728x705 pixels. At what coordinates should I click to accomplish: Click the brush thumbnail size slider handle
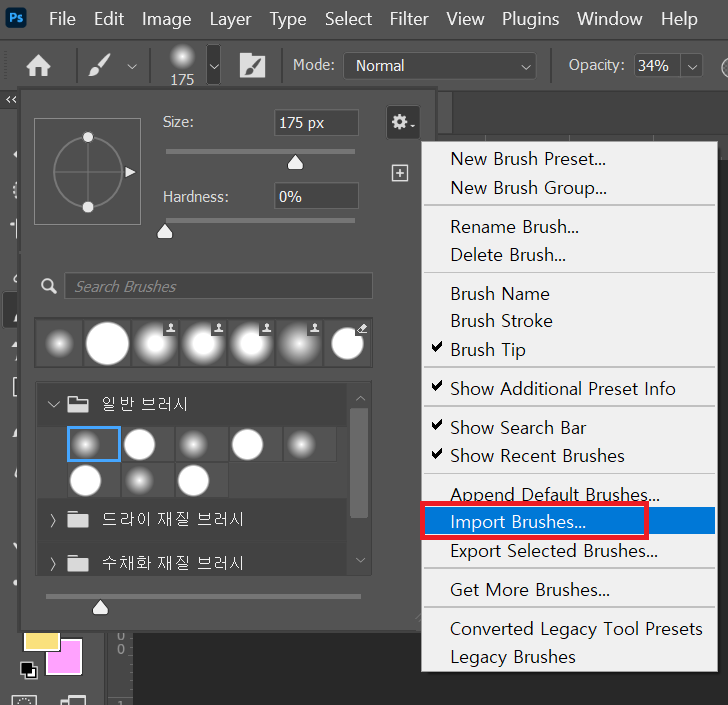(100, 607)
